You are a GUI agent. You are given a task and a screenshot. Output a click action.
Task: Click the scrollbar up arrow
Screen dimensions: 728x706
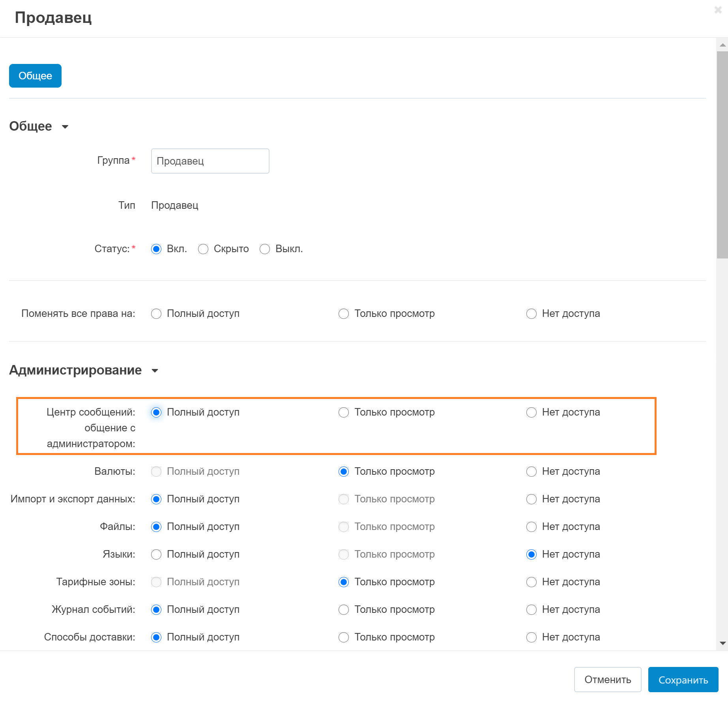pyautogui.click(x=722, y=45)
